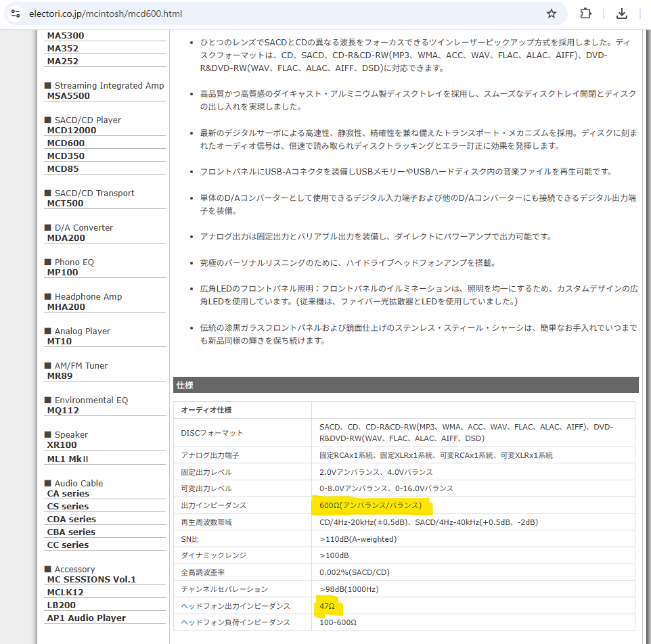Click the address bar URL field
The height and width of the screenshot is (644, 651).
tap(271, 14)
